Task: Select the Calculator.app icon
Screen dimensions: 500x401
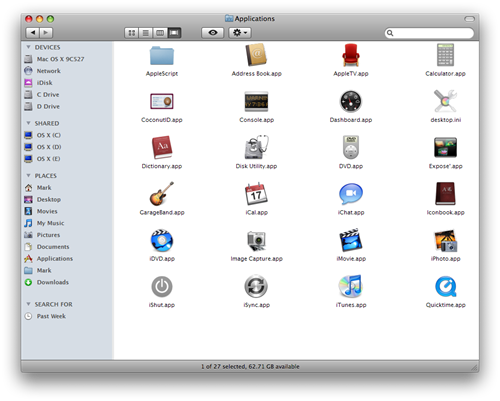Action: click(x=445, y=55)
